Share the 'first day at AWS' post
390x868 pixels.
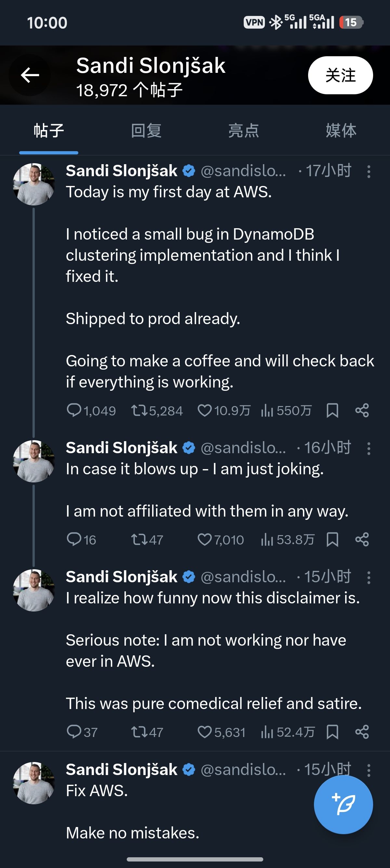pyautogui.click(x=362, y=410)
